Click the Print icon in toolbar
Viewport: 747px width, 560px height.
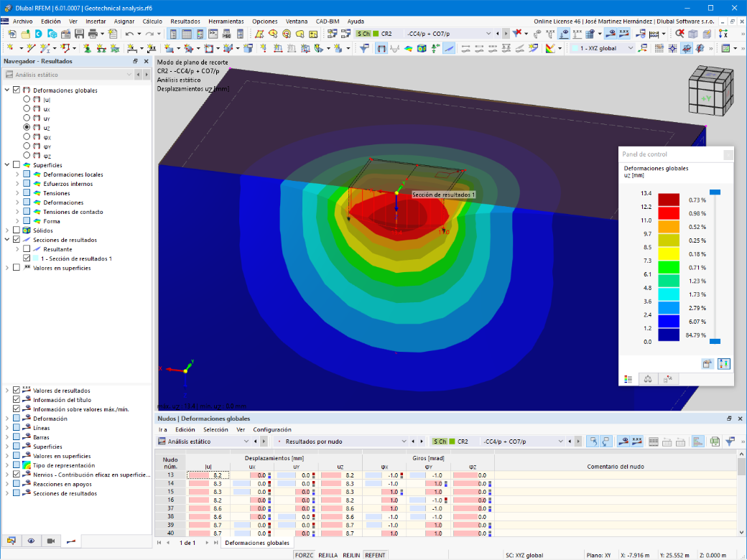(93, 34)
